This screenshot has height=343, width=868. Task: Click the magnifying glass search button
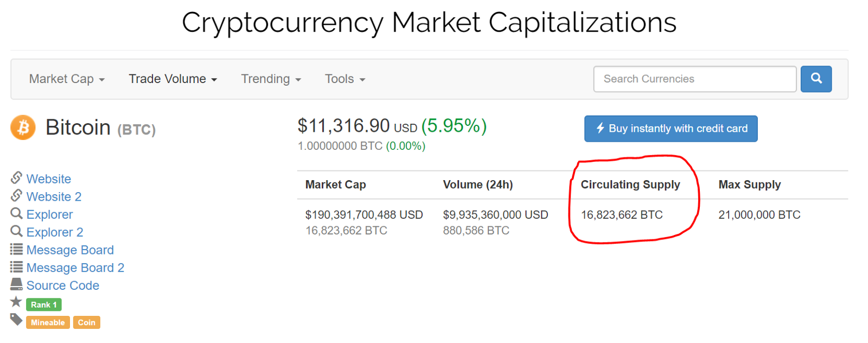(x=816, y=79)
